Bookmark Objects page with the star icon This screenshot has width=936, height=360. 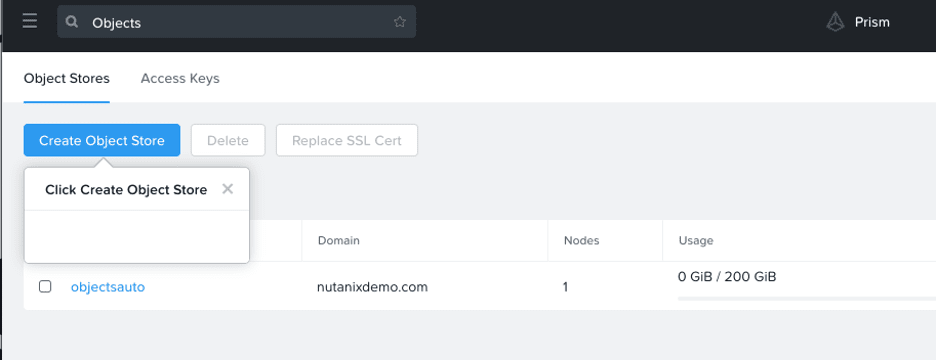[x=399, y=22]
